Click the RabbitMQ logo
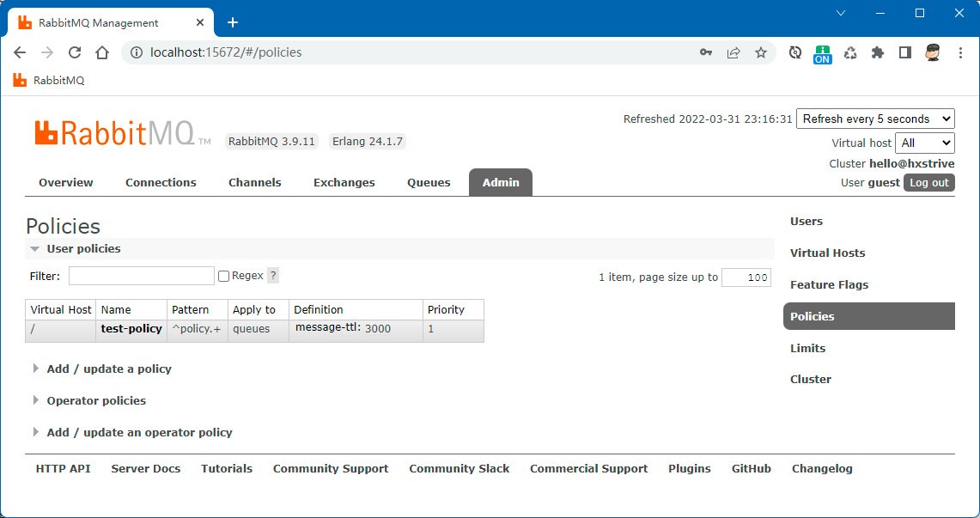Screen dimensions: 980x518 click(x=123, y=132)
